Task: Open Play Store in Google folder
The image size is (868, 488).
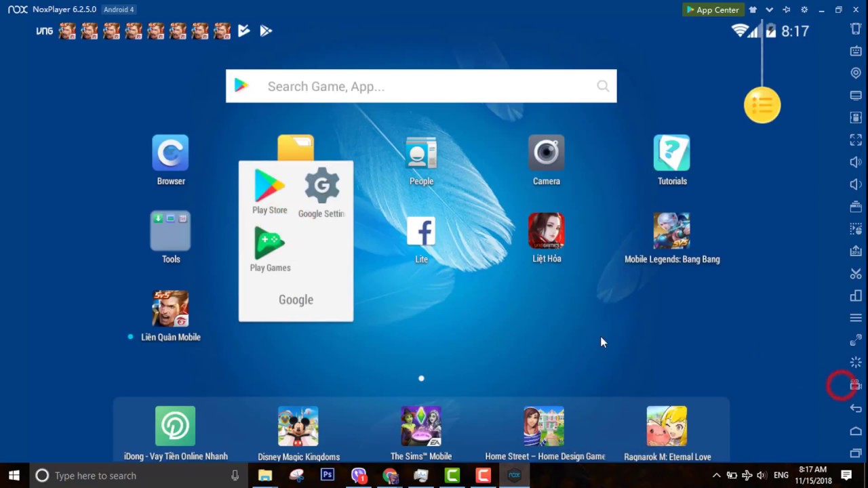Action: 270,185
